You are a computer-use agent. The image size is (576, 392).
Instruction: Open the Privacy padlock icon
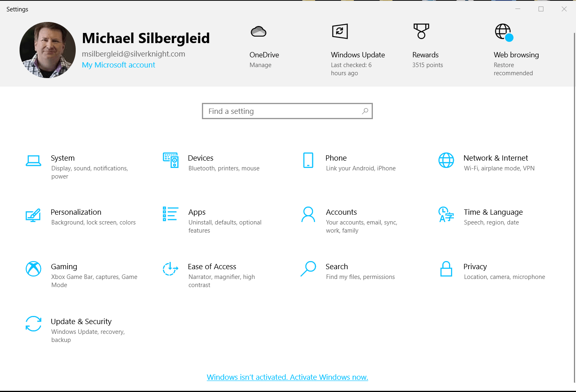pyautogui.click(x=446, y=269)
